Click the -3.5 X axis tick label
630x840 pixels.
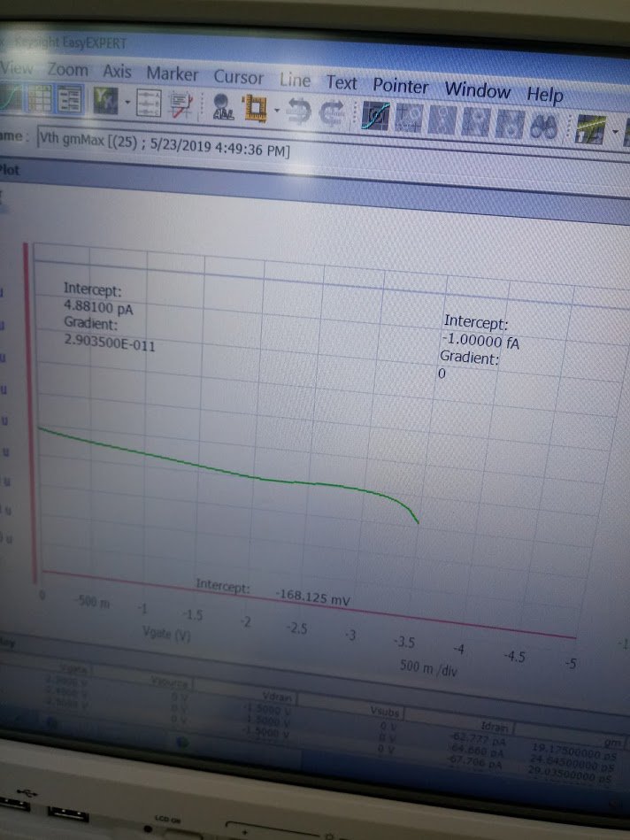[403, 642]
